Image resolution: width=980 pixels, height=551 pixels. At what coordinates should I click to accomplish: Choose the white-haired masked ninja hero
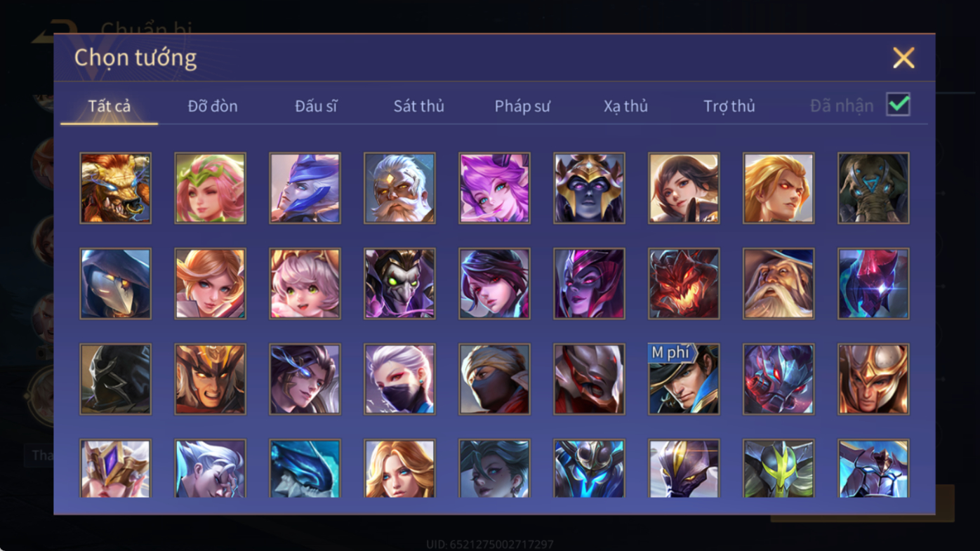[399, 379]
